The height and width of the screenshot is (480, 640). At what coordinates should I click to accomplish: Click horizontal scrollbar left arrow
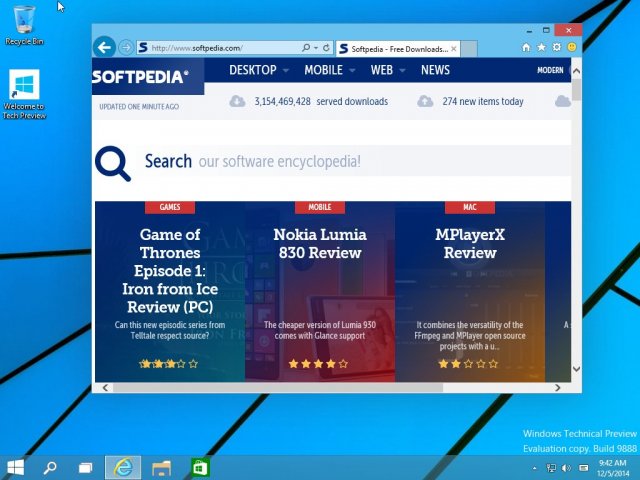[x=105, y=387]
